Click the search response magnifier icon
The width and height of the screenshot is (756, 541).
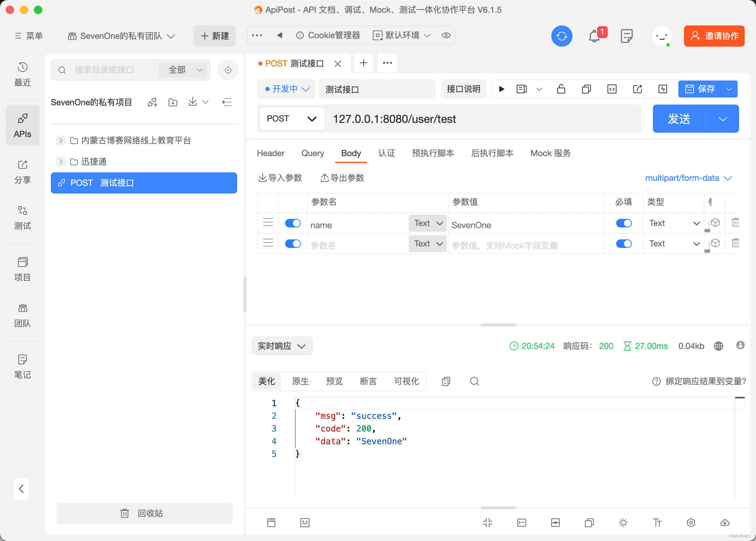(474, 381)
